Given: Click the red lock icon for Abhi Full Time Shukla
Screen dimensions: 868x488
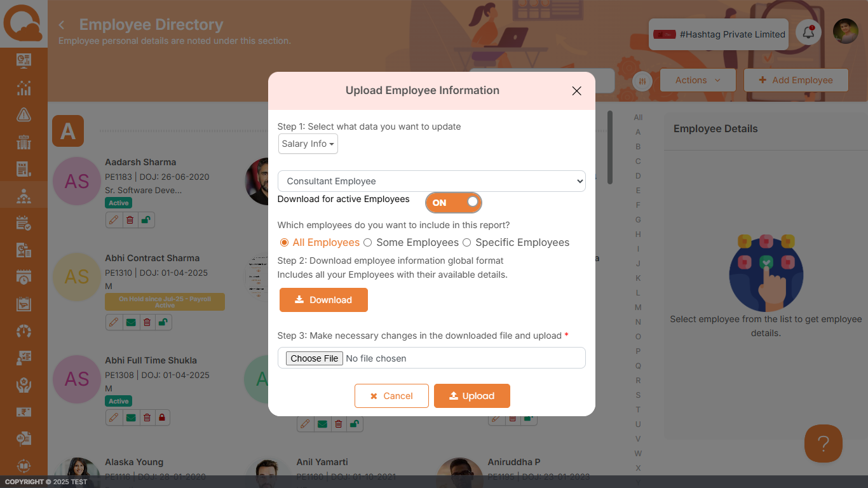Looking at the screenshot, I should (162, 417).
